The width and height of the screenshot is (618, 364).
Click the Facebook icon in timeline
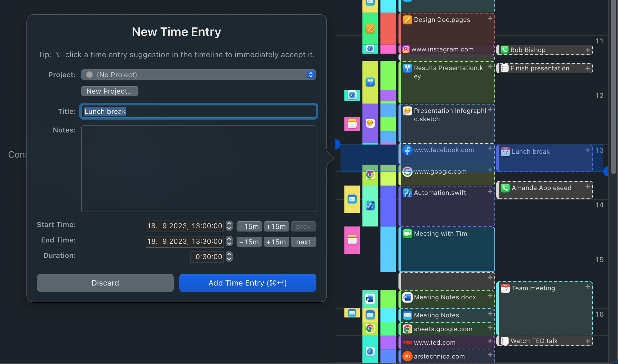click(x=407, y=150)
